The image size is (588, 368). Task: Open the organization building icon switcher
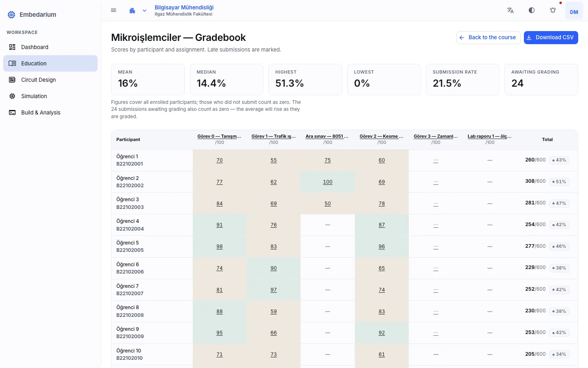click(x=132, y=11)
